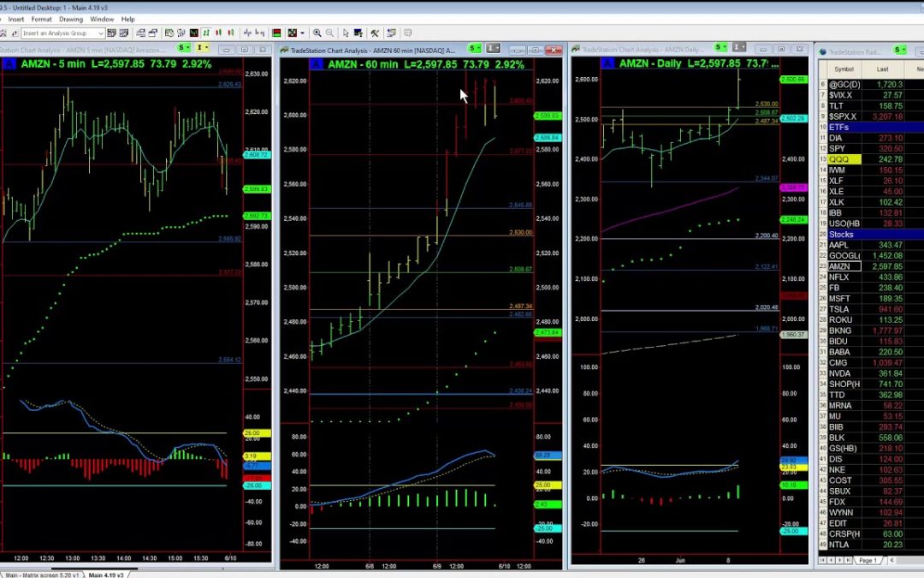Switch to the Matrix screen 5.20 tab
924x578 pixels.
41,575
